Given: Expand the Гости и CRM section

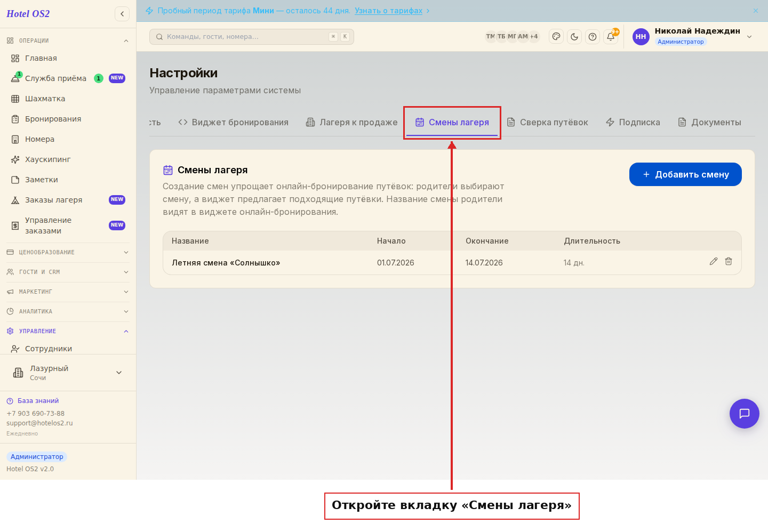Looking at the screenshot, I should click(x=68, y=272).
